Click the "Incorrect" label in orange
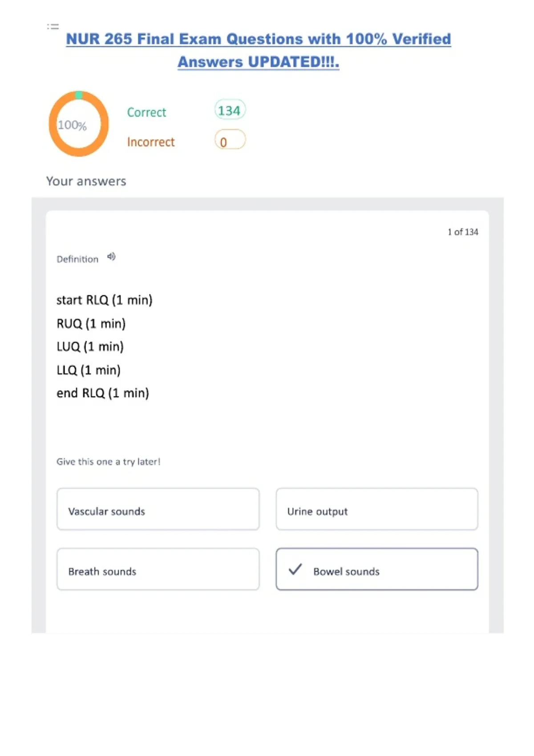534x756 pixels. [151, 142]
